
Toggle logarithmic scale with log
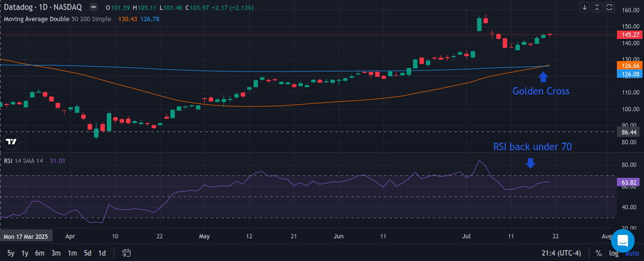click(614, 253)
